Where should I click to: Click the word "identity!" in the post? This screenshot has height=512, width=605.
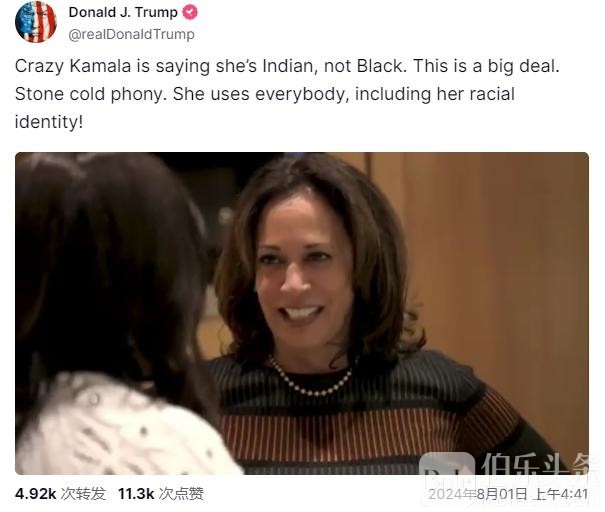(49, 122)
